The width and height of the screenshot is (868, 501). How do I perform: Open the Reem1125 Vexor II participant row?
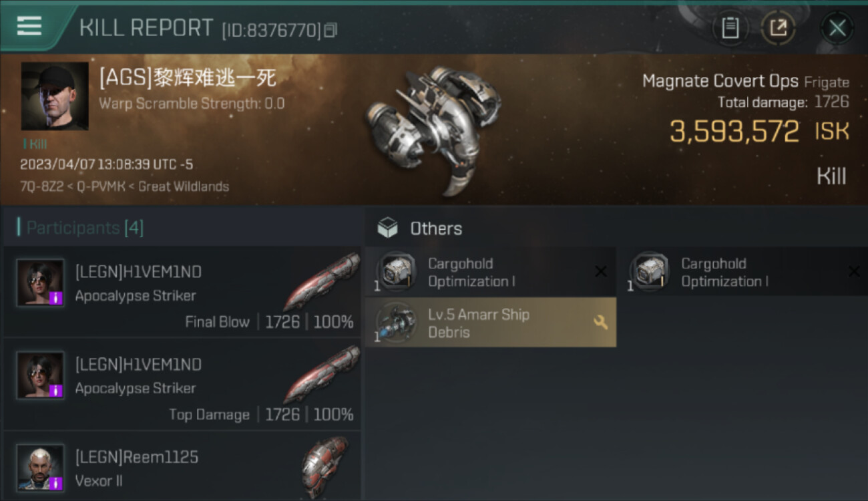(182, 467)
